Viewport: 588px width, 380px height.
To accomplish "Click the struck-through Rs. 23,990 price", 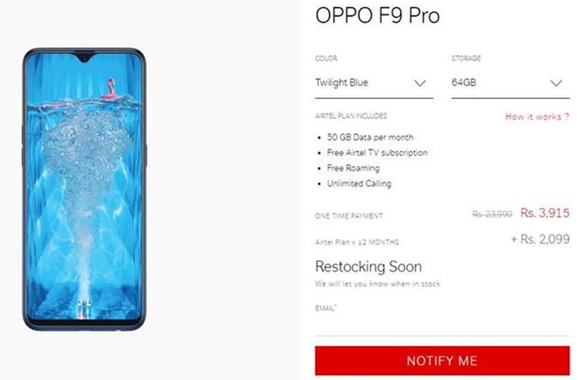I will pos(492,213).
